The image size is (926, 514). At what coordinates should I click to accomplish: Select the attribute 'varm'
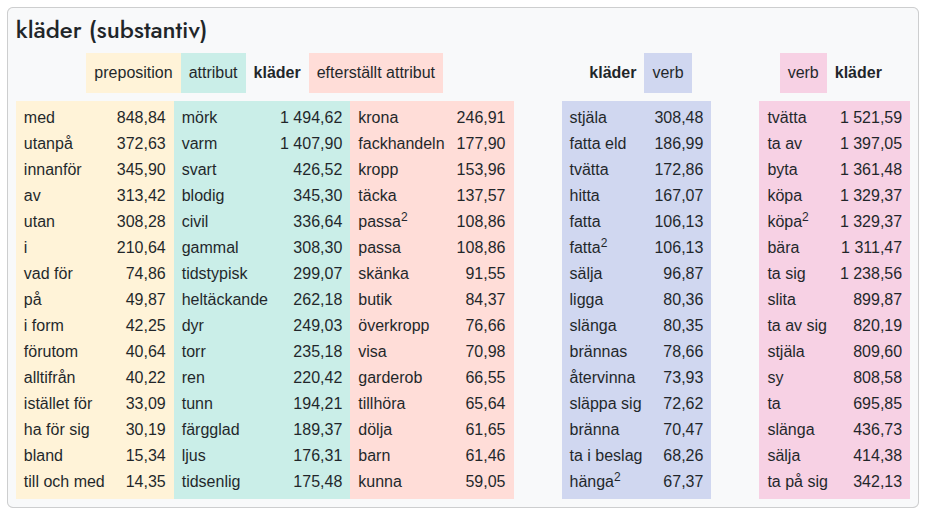(x=199, y=144)
